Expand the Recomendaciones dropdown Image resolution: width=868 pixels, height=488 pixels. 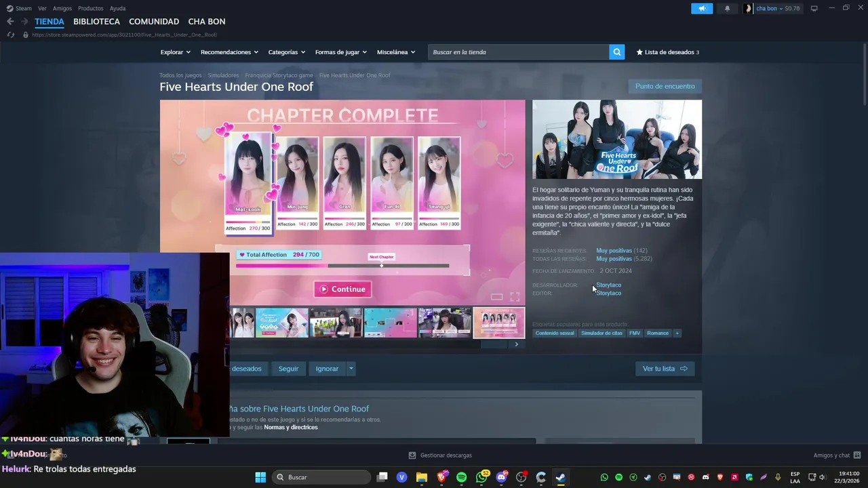(x=229, y=52)
